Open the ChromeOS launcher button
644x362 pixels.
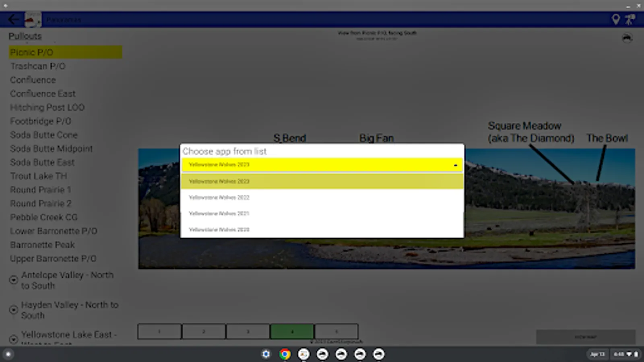tap(8, 354)
